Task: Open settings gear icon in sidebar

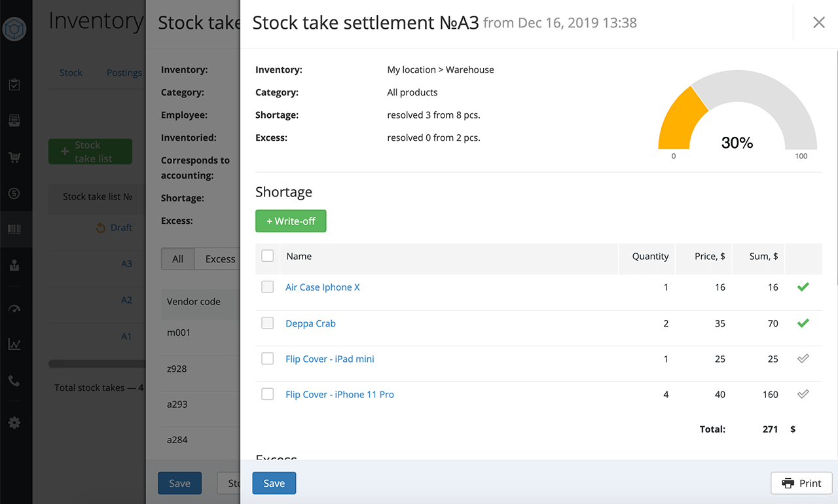Action: point(14,423)
